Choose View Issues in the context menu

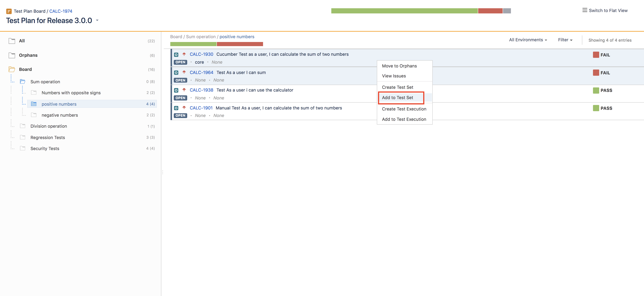click(x=394, y=76)
